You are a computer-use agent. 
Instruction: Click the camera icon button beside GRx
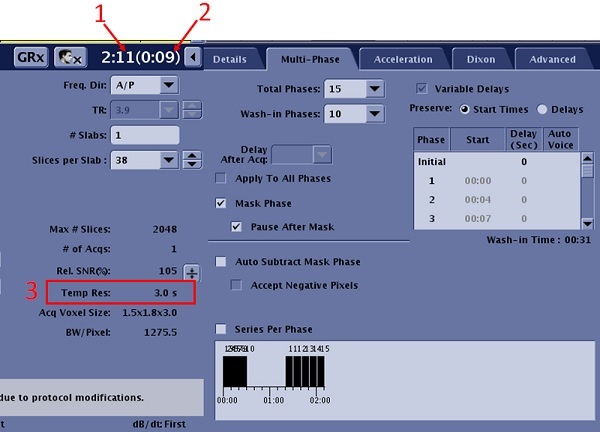tap(68, 58)
